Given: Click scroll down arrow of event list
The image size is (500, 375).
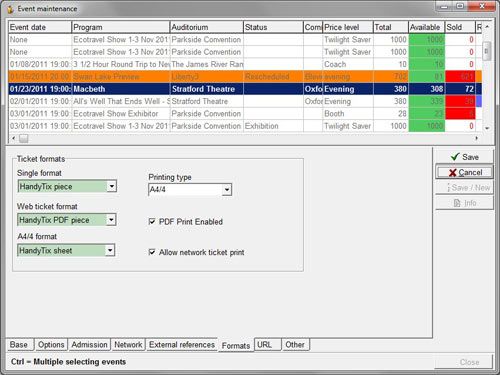Looking at the screenshot, I should coord(487,128).
